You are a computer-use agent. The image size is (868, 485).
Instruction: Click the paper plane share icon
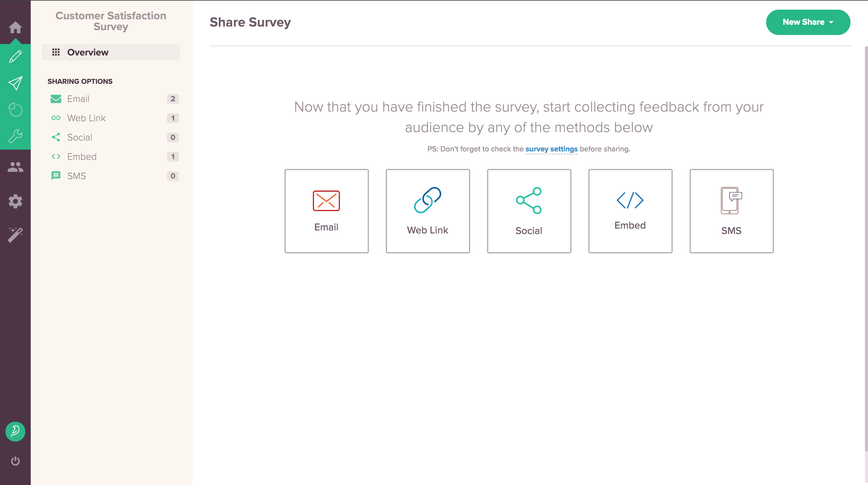(15, 83)
